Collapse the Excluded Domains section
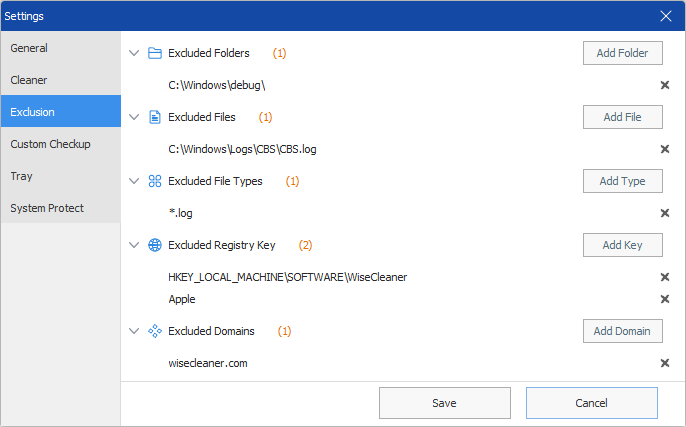The image size is (686, 427). pos(134,331)
